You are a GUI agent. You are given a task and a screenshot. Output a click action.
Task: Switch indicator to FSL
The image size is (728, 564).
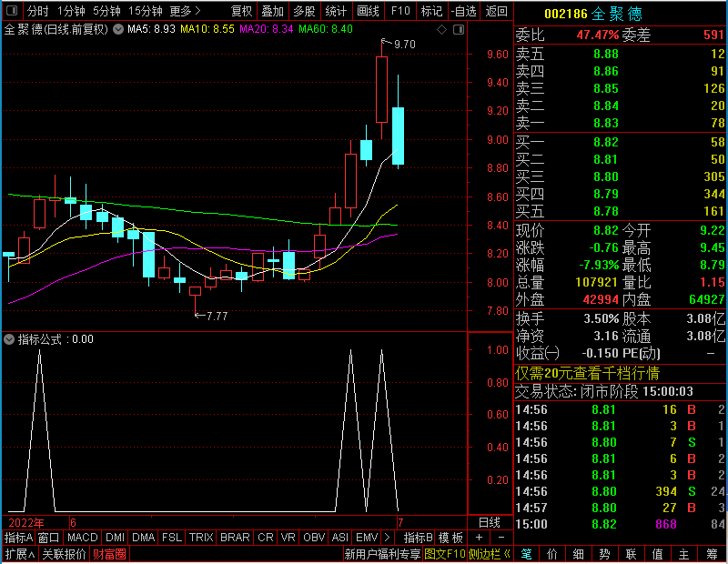coord(172,538)
